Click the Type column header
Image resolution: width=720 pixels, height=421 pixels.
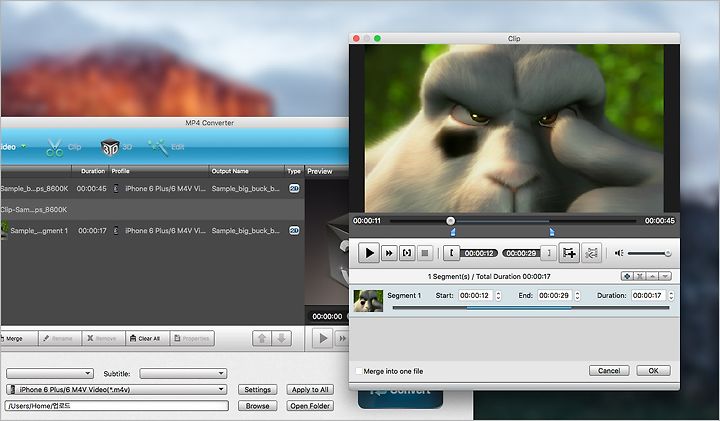point(294,171)
